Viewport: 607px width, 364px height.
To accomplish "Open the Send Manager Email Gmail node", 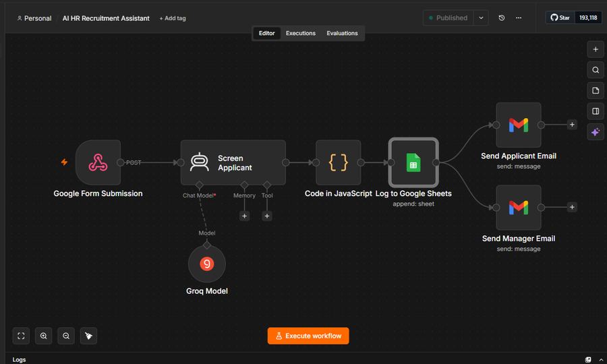I will 519,208.
